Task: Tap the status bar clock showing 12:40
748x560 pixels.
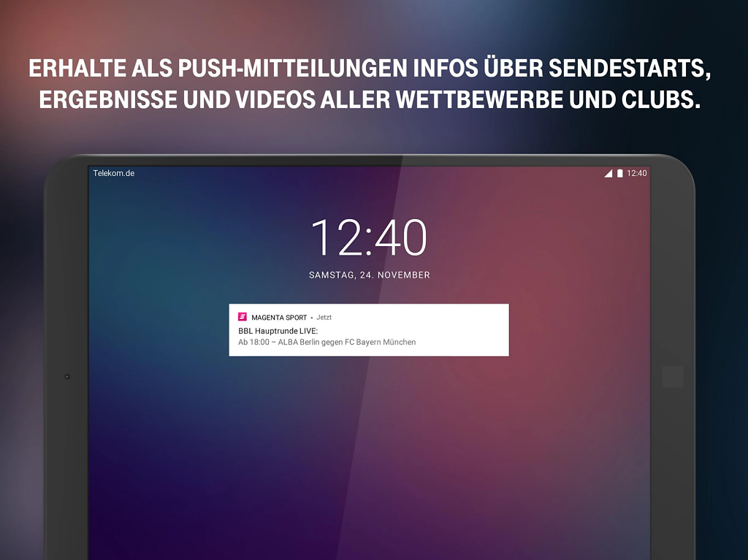Action: (636, 173)
